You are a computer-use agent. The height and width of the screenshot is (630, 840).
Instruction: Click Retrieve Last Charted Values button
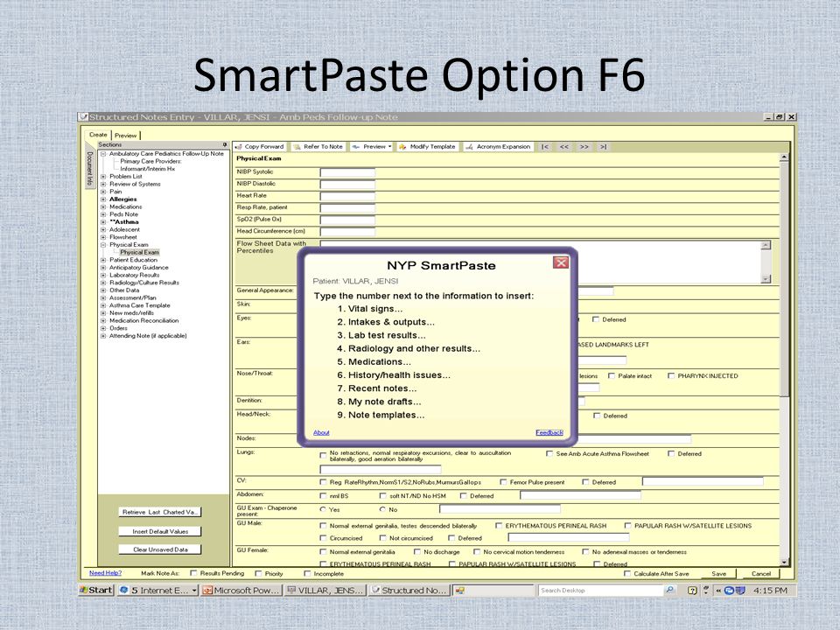coord(159,512)
